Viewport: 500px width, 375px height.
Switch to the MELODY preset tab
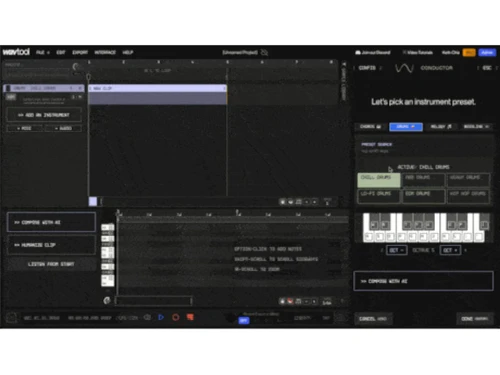pos(441,127)
